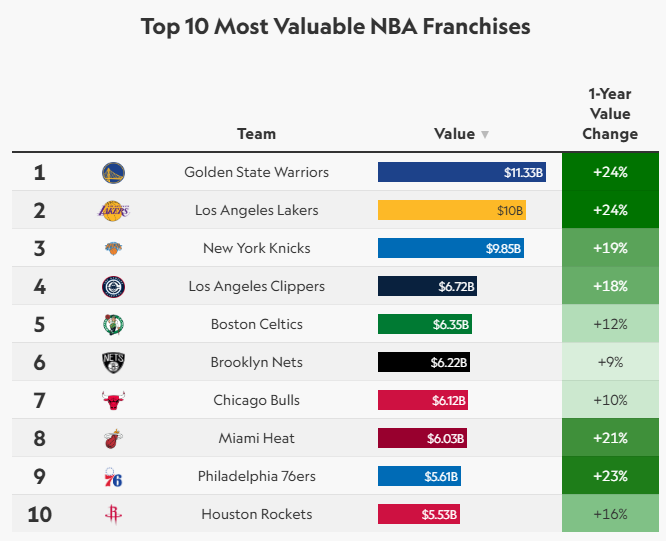Click the 76ers +23% change cell

click(x=609, y=476)
